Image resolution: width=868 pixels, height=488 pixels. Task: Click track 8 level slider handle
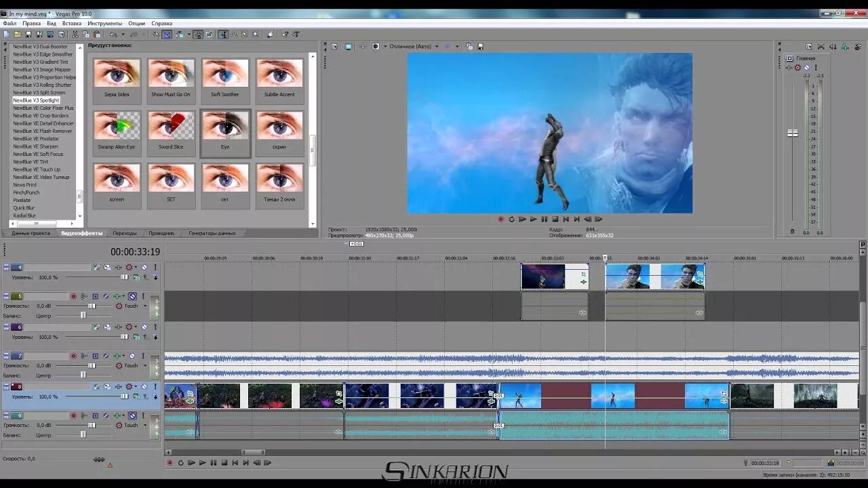tap(124, 396)
